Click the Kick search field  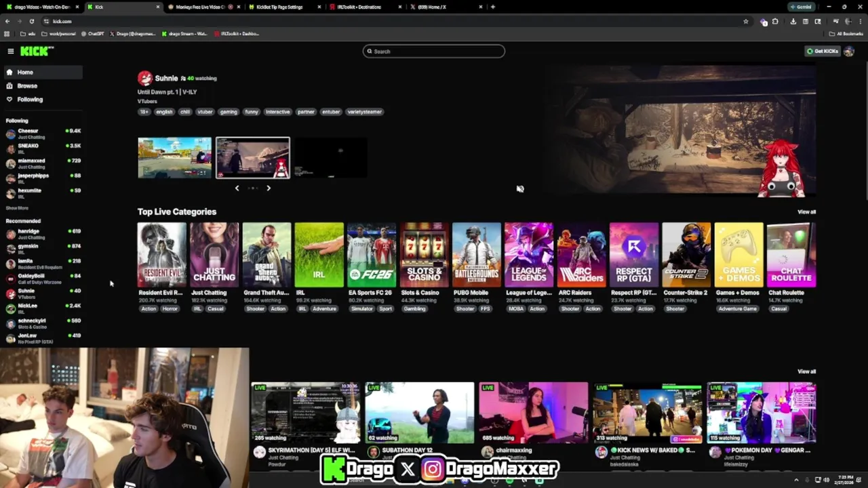(x=434, y=52)
